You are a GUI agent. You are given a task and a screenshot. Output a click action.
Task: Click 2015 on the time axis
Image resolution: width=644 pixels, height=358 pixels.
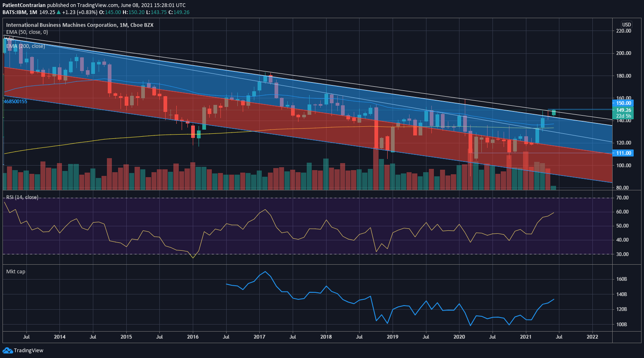click(x=126, y=337)
